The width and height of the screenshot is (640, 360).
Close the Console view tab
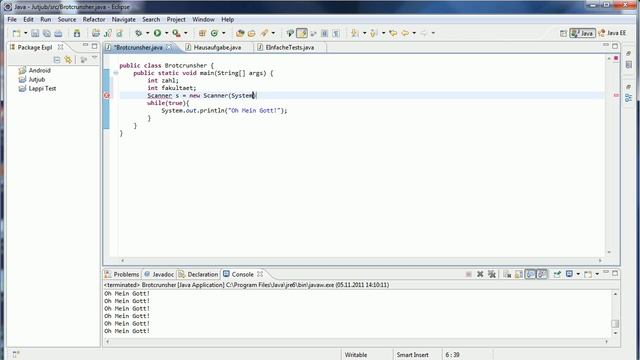(x=260, y=274)
